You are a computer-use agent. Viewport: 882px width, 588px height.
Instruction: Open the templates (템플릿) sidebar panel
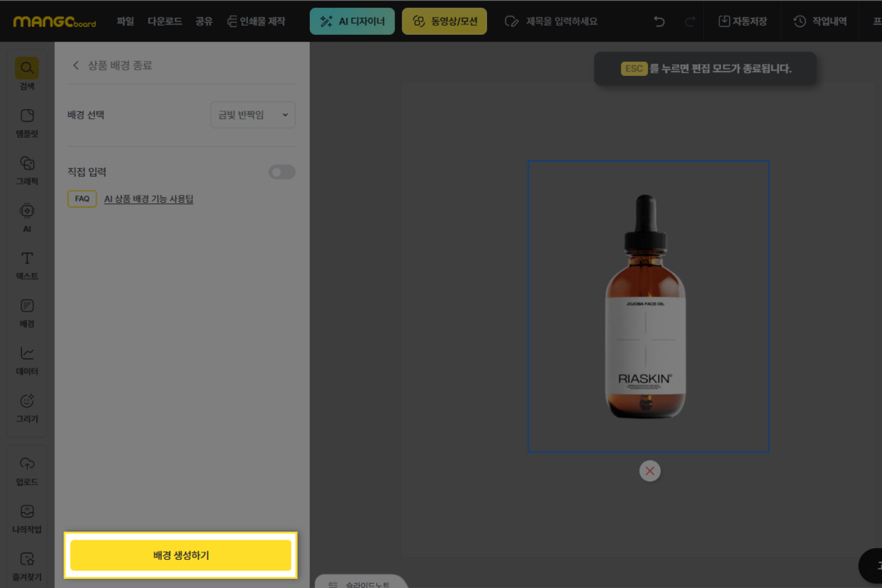[x=27, y=121]
